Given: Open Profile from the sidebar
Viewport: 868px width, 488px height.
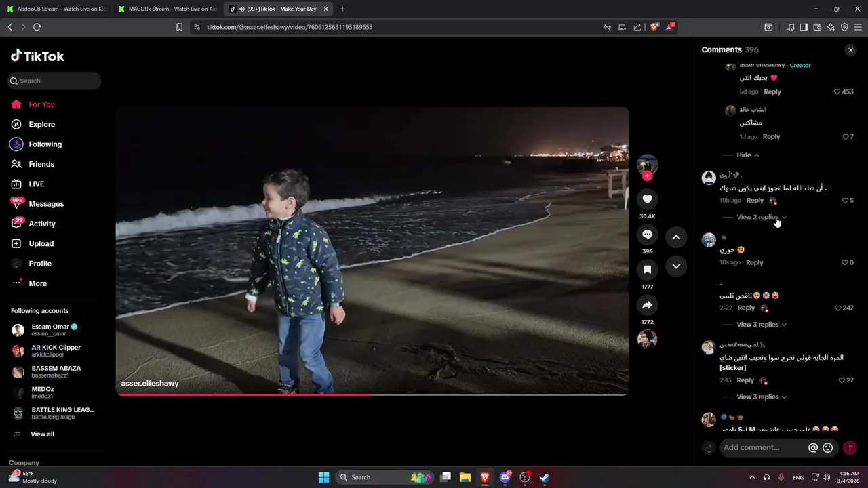Looking at the screenshot, I should tap(31, 264).
